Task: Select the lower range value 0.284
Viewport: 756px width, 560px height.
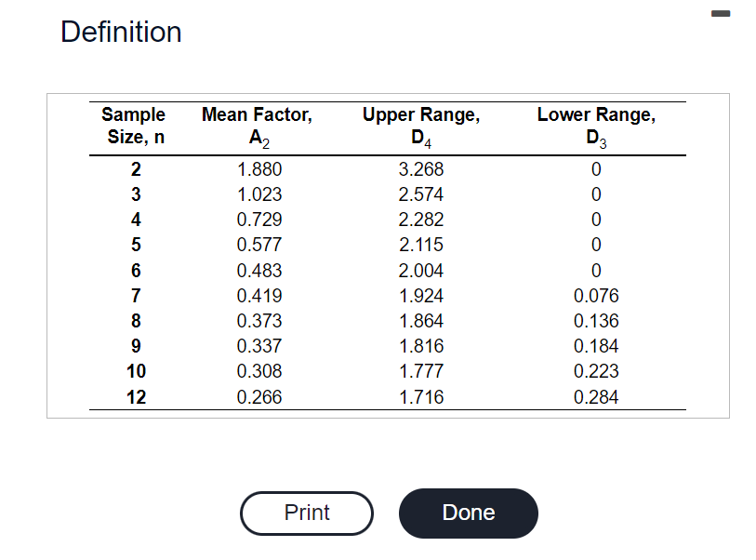Action: click(x=596, y=396)
